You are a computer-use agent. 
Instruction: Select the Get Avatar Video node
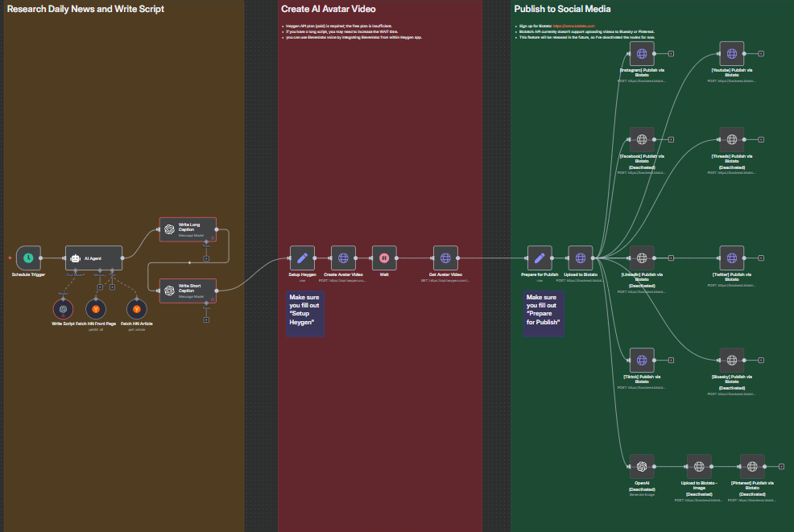pyautogui.click(x=445, y=258)
